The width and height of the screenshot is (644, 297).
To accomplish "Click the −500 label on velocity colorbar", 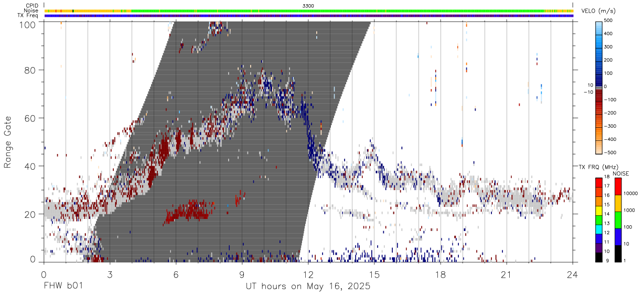I will point(611,152).
